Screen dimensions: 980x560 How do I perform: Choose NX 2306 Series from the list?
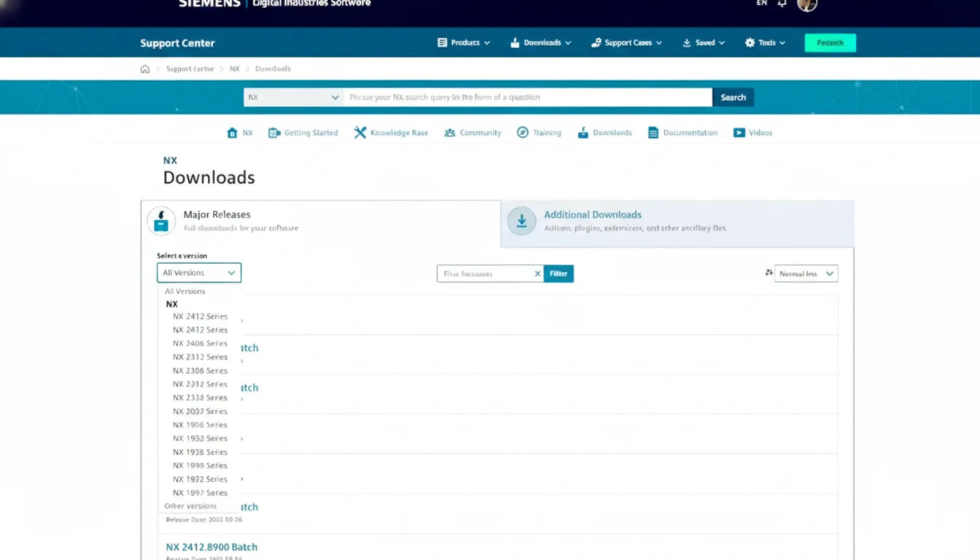(201, 371)
